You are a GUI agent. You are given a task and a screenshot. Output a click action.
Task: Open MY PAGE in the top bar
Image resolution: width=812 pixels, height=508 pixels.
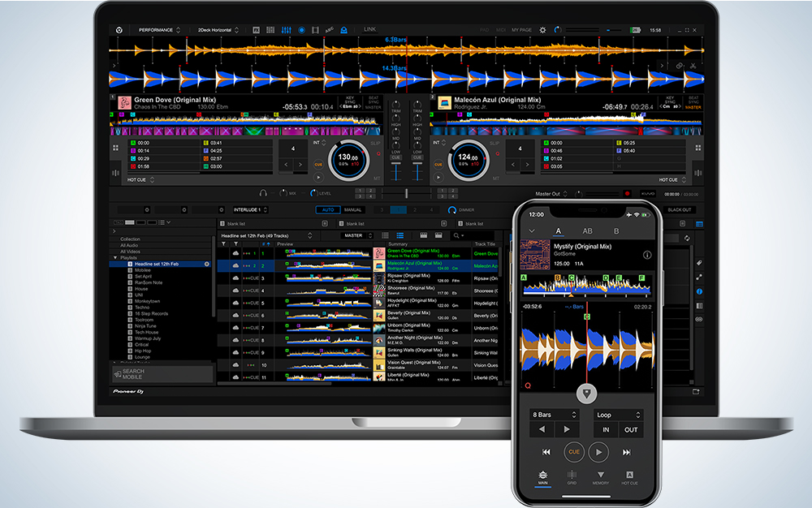(521, 30)
